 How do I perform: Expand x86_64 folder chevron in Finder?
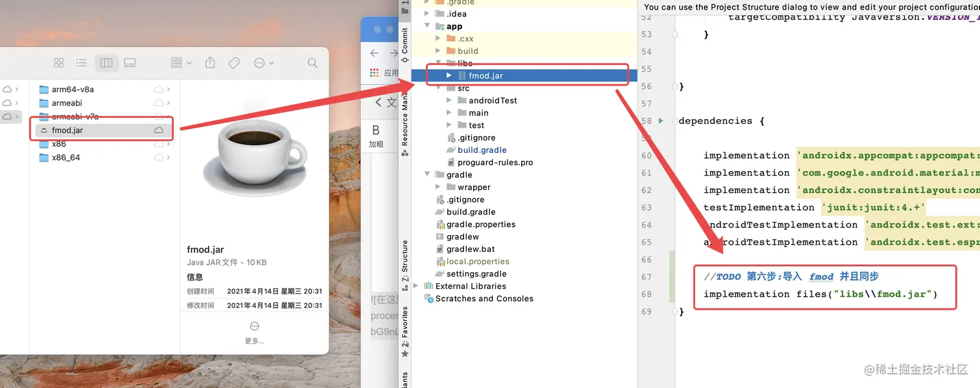pos(169,157)
